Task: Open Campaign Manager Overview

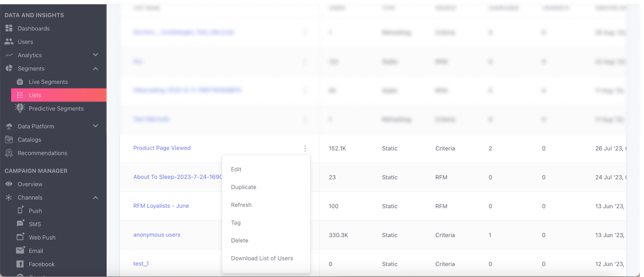Action: click(30, 184)
